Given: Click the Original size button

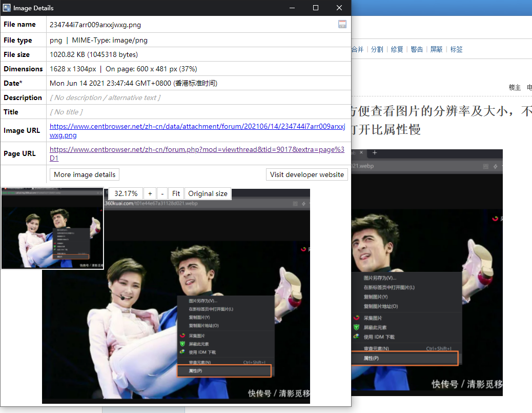Looking at the screenshot, I should [x=208, y=193].
